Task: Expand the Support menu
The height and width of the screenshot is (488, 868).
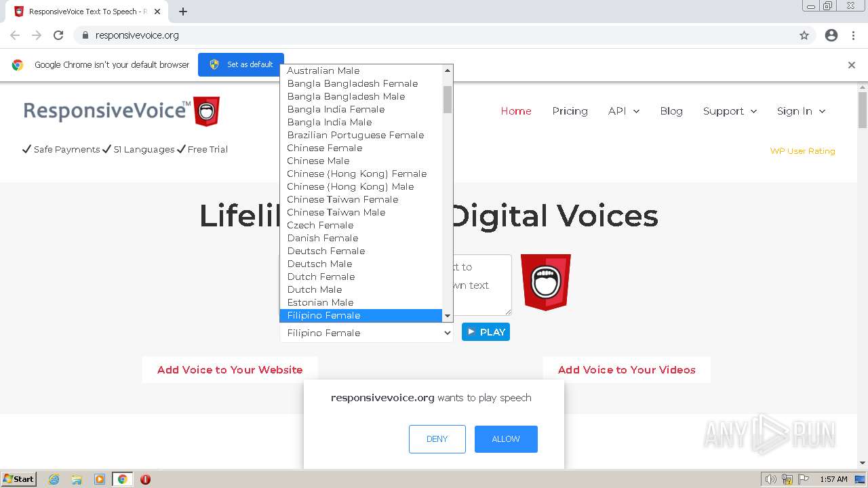Action: tap(730, 111)
